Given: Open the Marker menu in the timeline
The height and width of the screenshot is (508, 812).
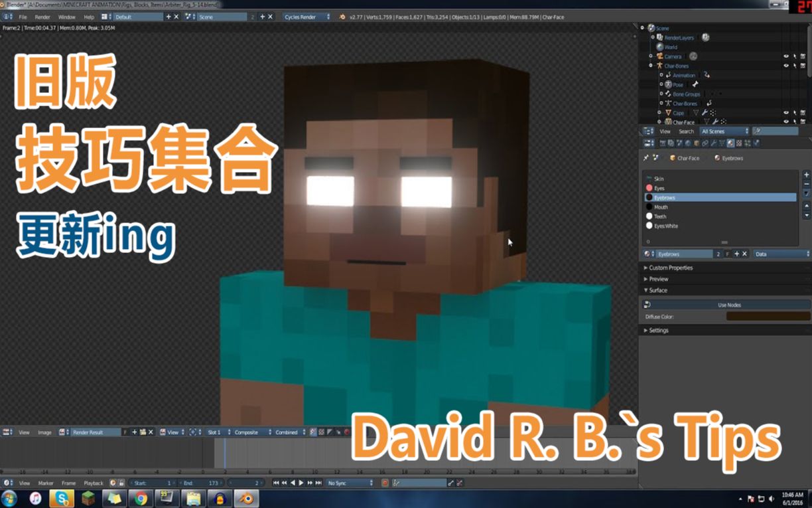Looking at the screenshot, I should click(46, 483).
